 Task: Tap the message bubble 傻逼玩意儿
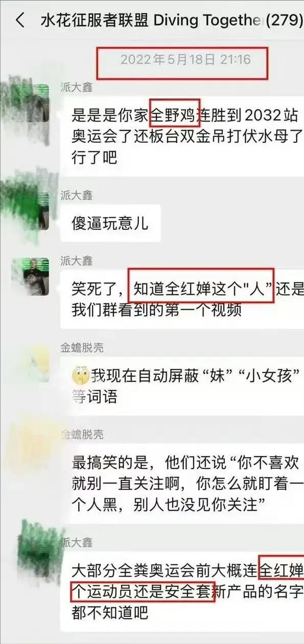(x=110, y=223)
